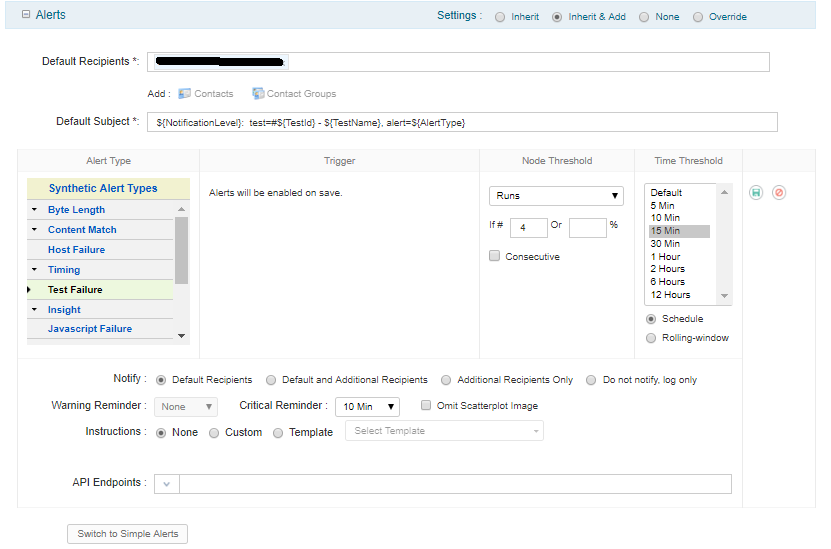The height and width of the screenshot is (549, 831).
Task: Select 6 Hours time threshold
Action: coord(679,282)
